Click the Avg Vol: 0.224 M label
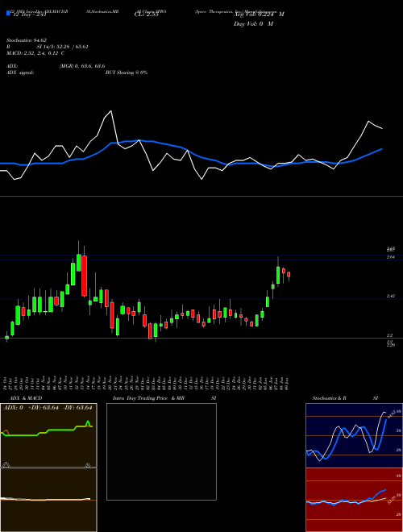Image resolution: width=403 pixels, height=532 pixels. pos(259,15)
